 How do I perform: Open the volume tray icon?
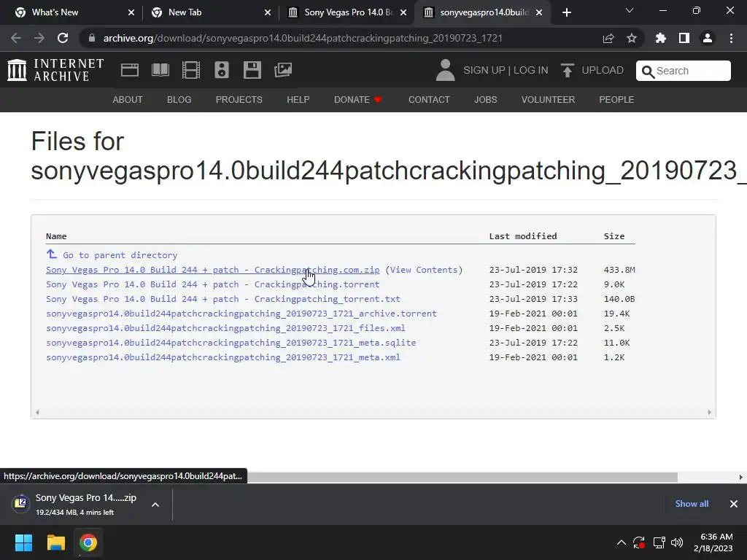coord(676,542)
